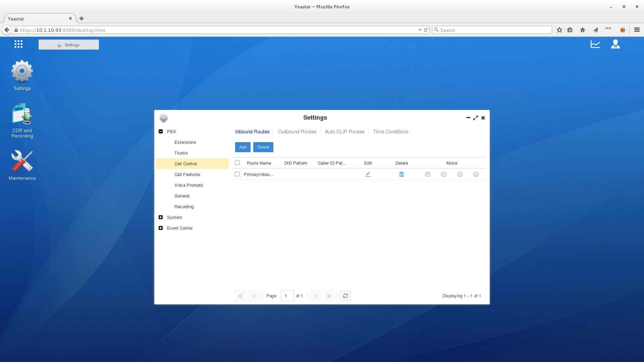Open CDR and Recording desktop icon
Image resolution: width=644 pixels, height=362 pixels.
point(22,121)
